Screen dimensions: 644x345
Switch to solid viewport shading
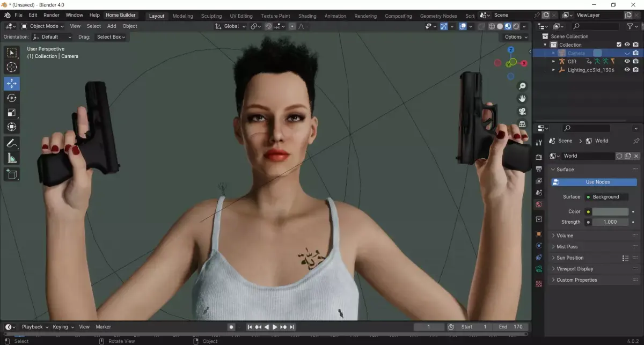coord(500,26)
